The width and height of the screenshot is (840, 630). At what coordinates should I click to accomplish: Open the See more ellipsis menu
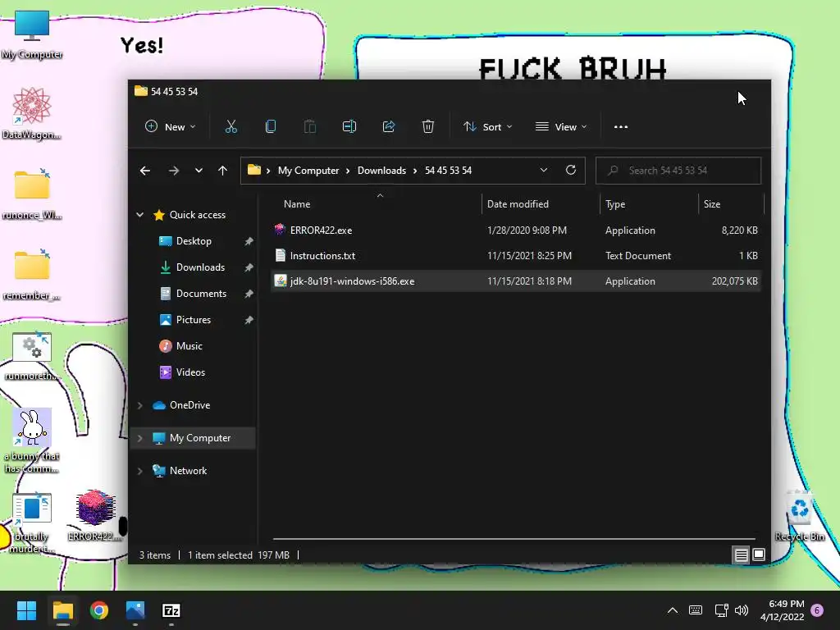620,127
